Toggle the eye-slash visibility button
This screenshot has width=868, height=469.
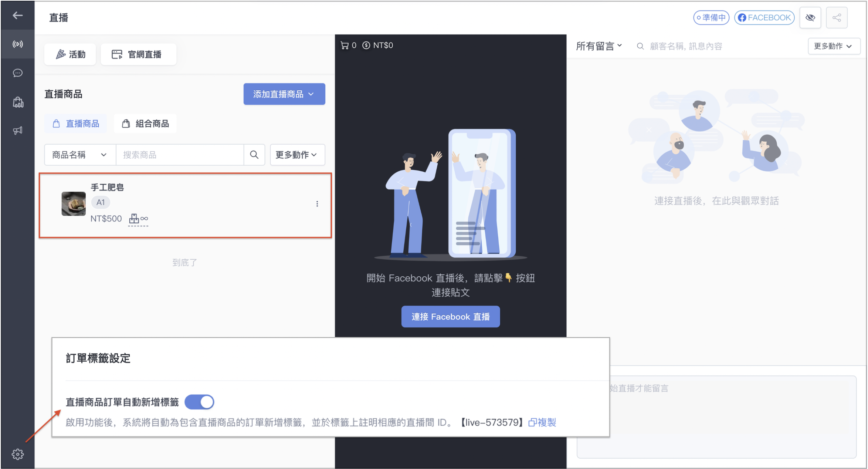[810, 17]
